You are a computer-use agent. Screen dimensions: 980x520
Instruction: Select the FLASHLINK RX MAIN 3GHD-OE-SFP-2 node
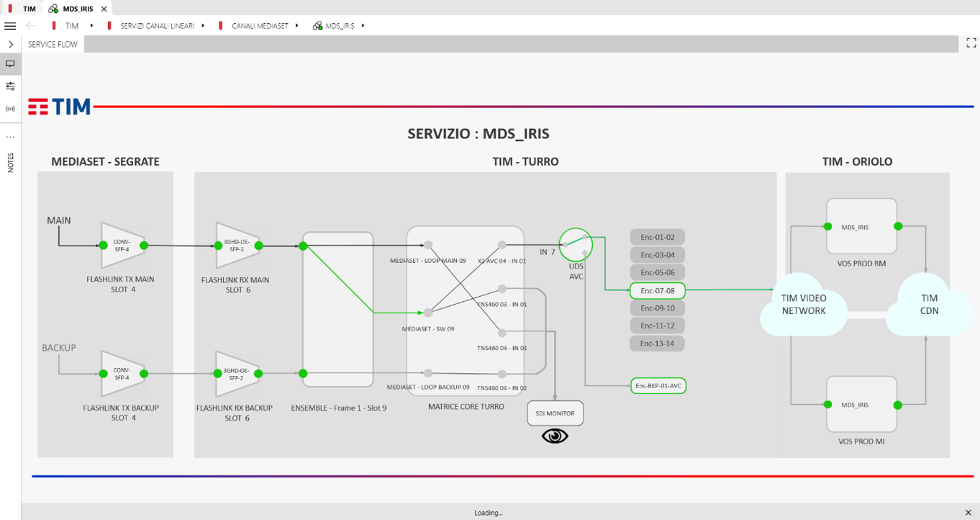[x=237, y=246]
